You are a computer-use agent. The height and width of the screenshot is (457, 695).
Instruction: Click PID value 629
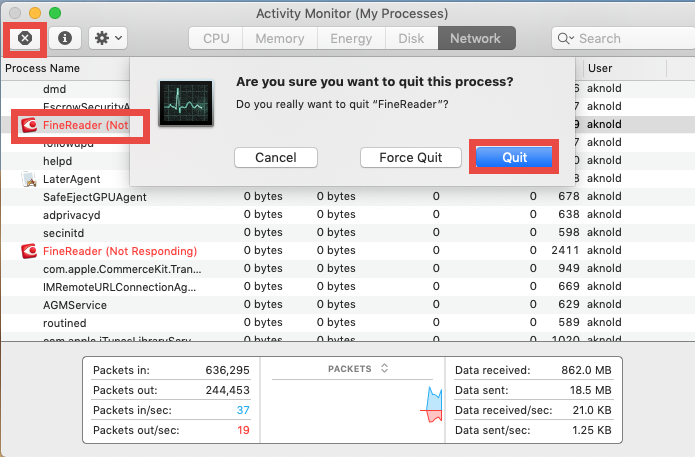[x=569, y=305]
